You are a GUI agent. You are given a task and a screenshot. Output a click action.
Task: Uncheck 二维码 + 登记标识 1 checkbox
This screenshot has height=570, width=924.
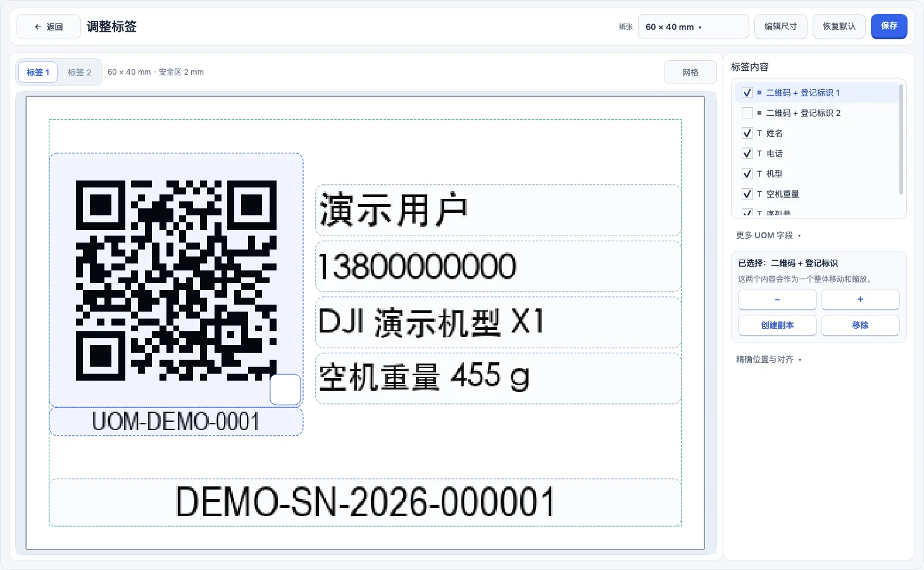[747, 92]
